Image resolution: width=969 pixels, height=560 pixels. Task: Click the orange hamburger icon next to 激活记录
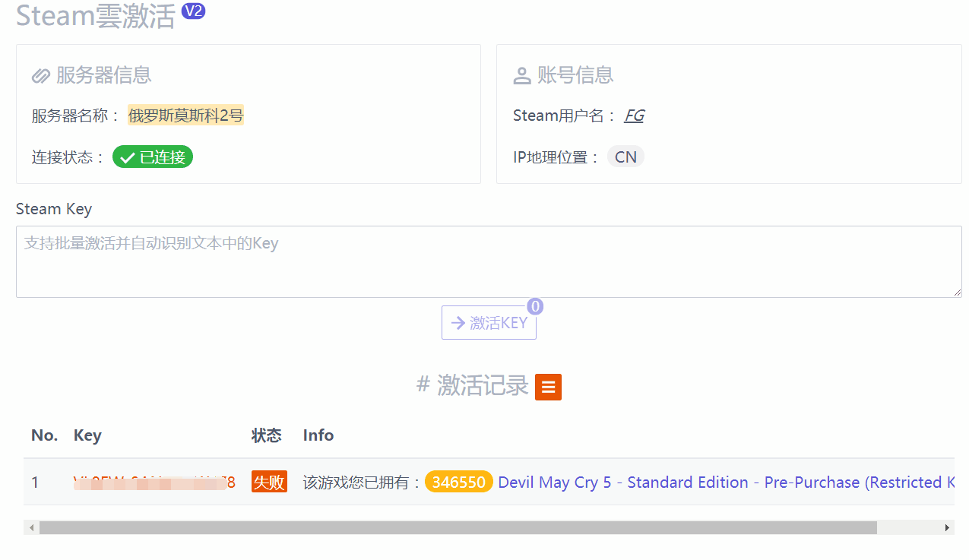[548, 387]
